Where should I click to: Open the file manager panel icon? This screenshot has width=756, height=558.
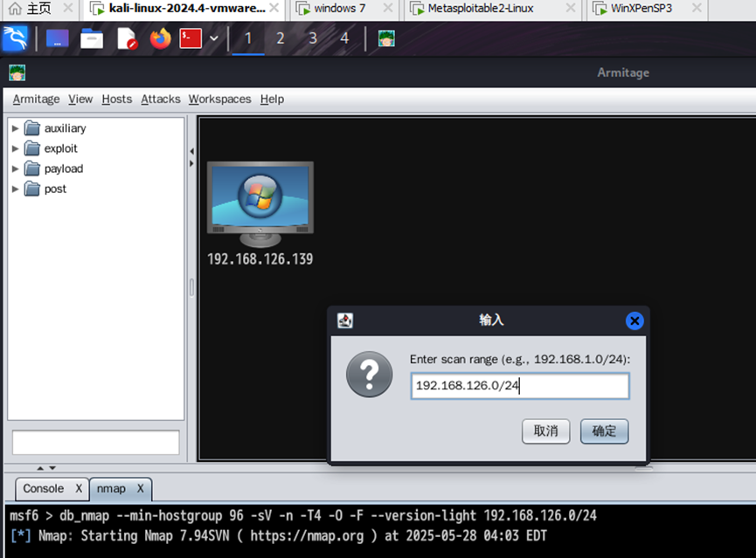coord(92,38)
